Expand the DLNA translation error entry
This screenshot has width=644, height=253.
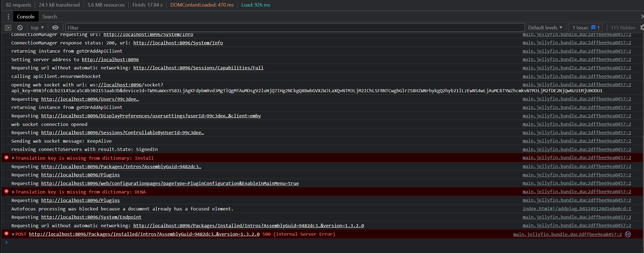13,192
